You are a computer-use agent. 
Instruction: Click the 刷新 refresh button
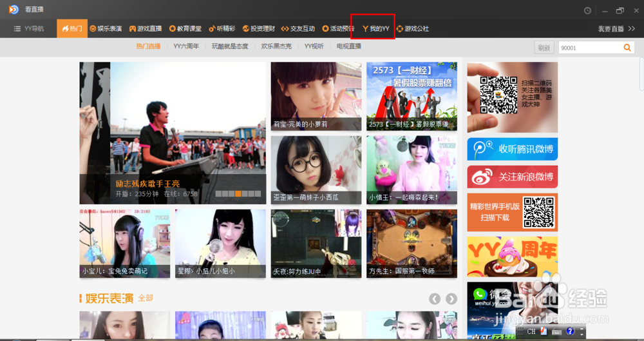pyautogui.click(x=544, y=48)
